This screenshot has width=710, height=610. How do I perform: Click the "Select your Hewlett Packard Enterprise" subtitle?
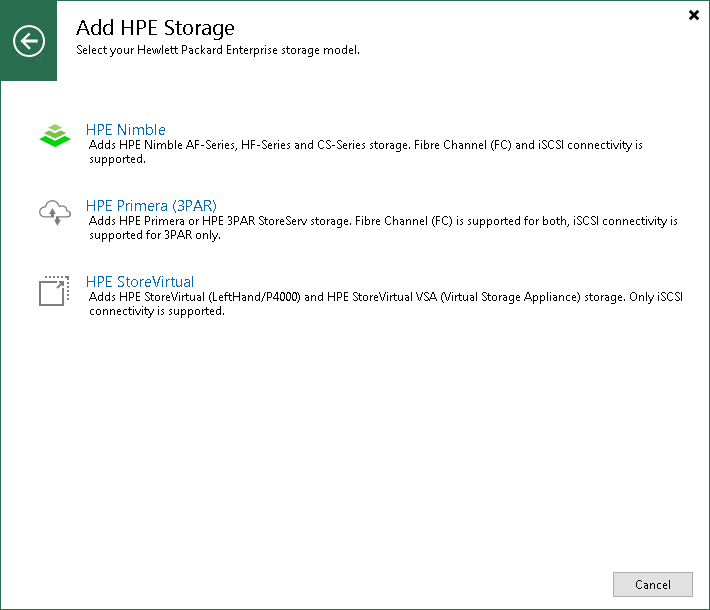coord(217,49)
